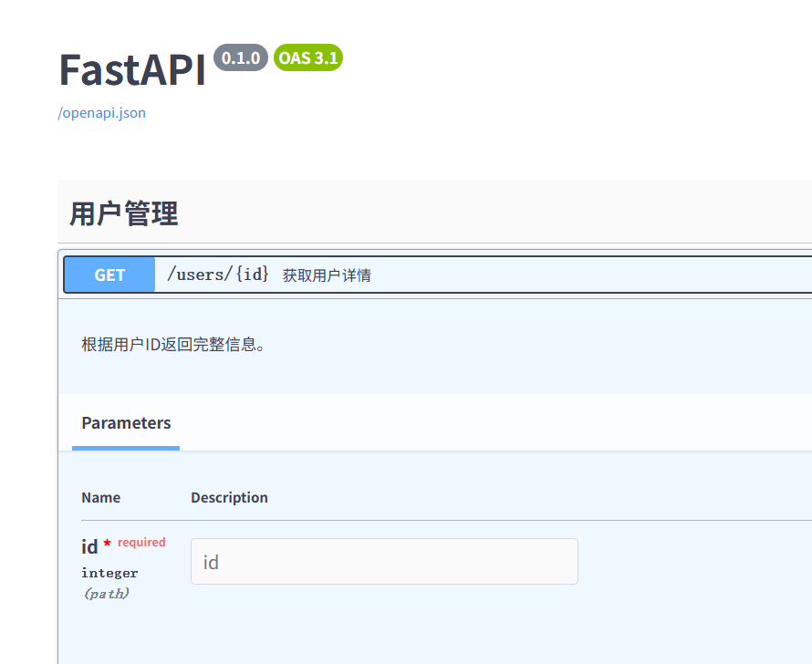
Task: Click the '(path)' location label
Action: tap(106, 593)
